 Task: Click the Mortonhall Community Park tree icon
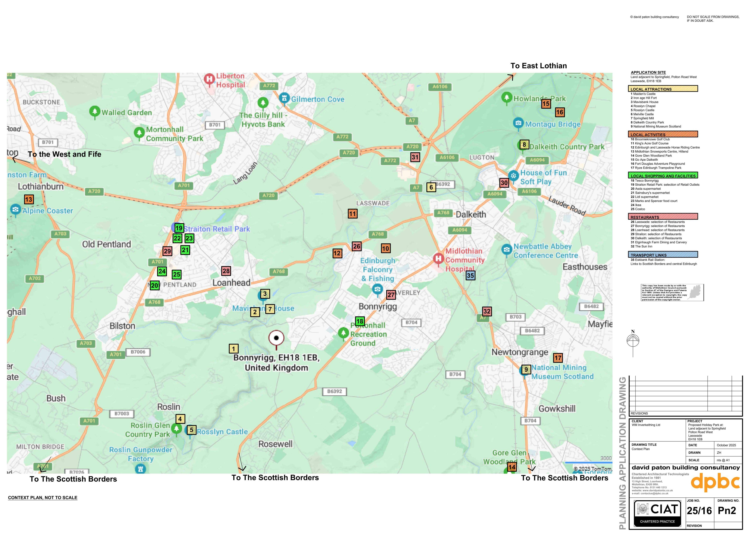(139, 133)
